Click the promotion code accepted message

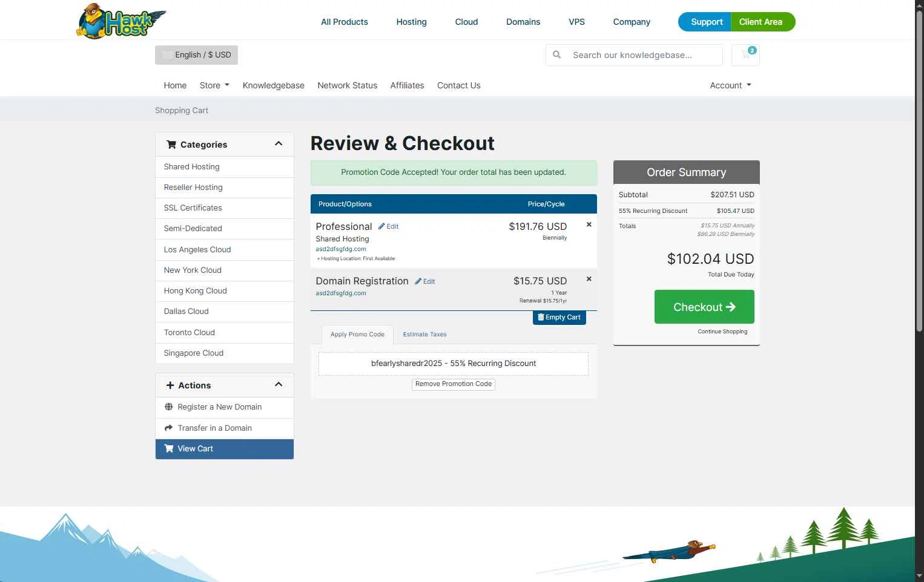point(454,172)
